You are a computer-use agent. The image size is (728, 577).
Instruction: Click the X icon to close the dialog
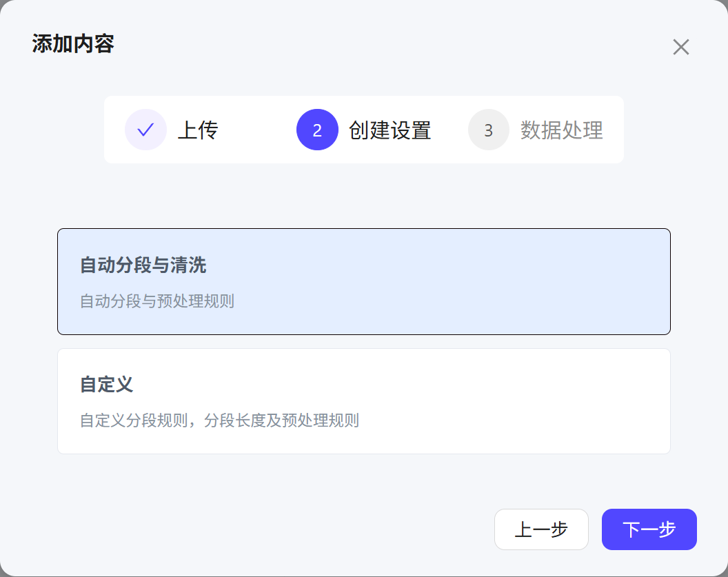tap(681, 47)
